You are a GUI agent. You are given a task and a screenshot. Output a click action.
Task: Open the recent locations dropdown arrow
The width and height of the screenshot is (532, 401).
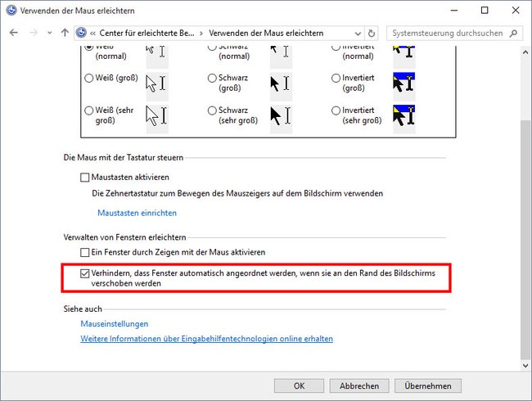50,34
